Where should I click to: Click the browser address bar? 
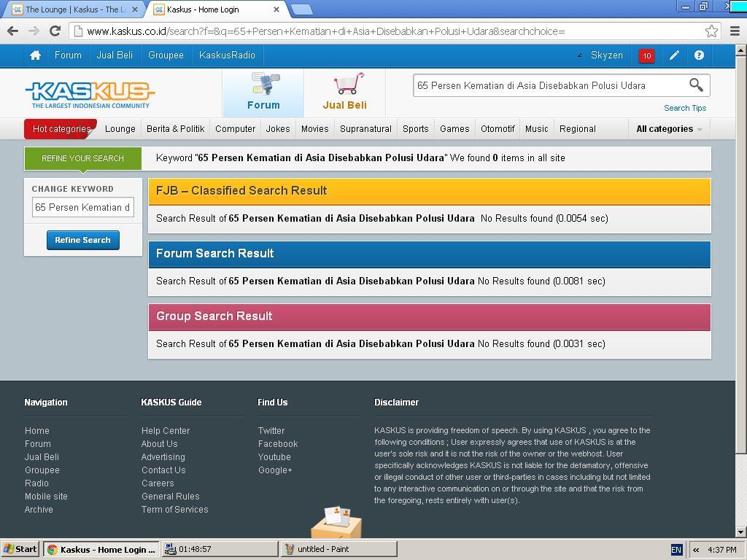point(388,31)
